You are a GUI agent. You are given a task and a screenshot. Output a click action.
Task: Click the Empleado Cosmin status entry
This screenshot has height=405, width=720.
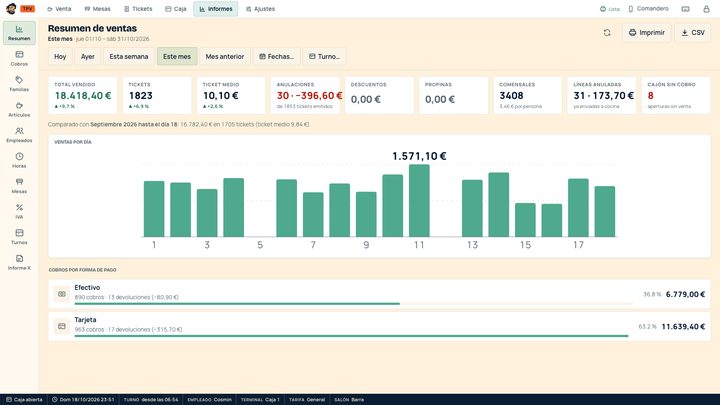(x=209, y=399)
